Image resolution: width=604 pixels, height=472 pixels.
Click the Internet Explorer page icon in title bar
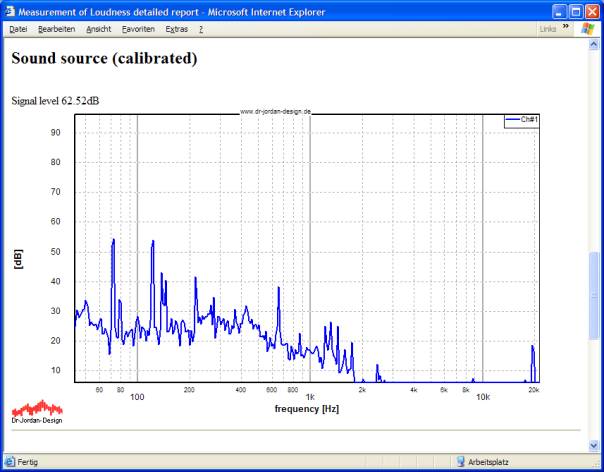tap(10, 10)
